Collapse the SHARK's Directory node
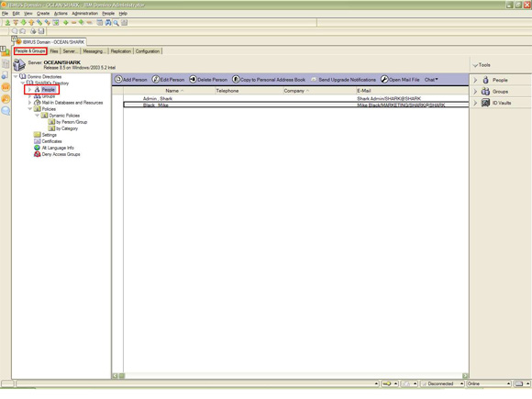The height and width of the screenshot is (399, 532). click(23, 83)
